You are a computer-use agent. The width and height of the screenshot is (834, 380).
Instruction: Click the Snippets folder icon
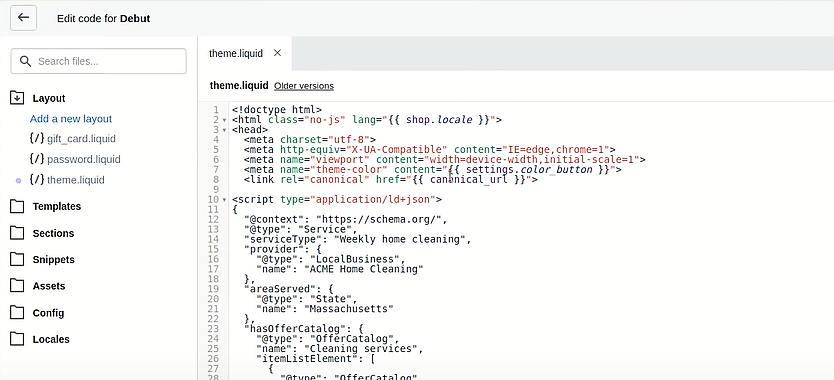coord(17,259)
